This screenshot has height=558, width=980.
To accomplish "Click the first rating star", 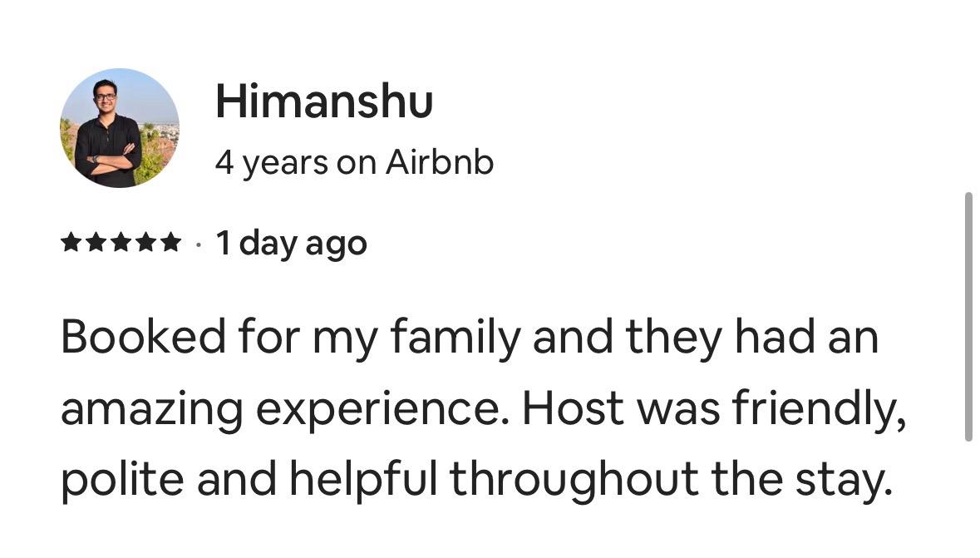I will click(x=71, y=244).
